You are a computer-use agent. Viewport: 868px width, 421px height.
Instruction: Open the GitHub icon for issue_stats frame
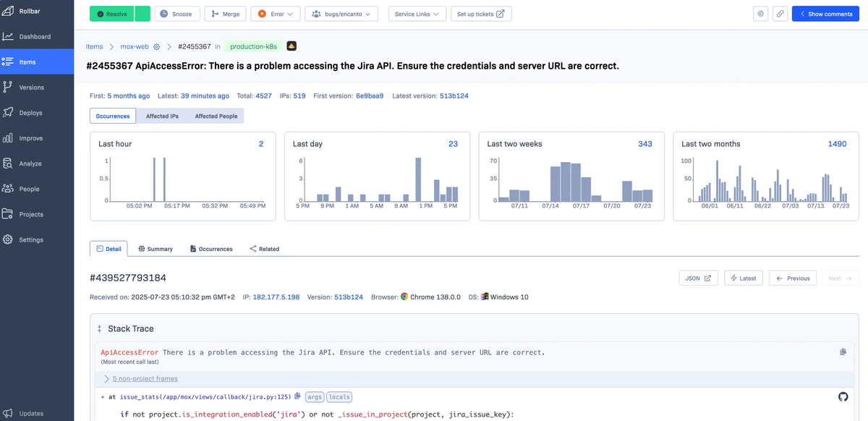pyautogui.click(x=843, y=396)
